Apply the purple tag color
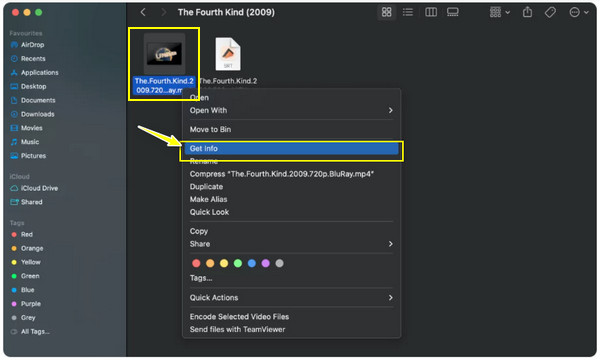The image size is (600, 361). [266, 263]
